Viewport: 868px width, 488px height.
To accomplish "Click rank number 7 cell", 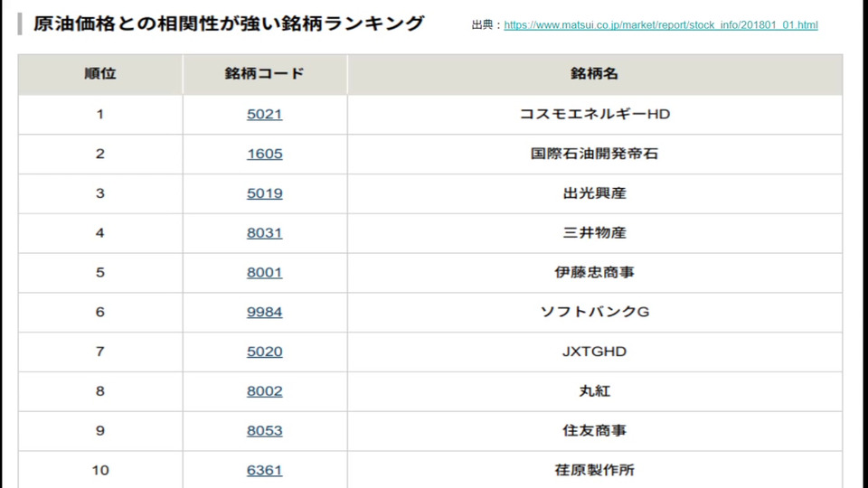I will pyautogui.click(x=100, y=352).
